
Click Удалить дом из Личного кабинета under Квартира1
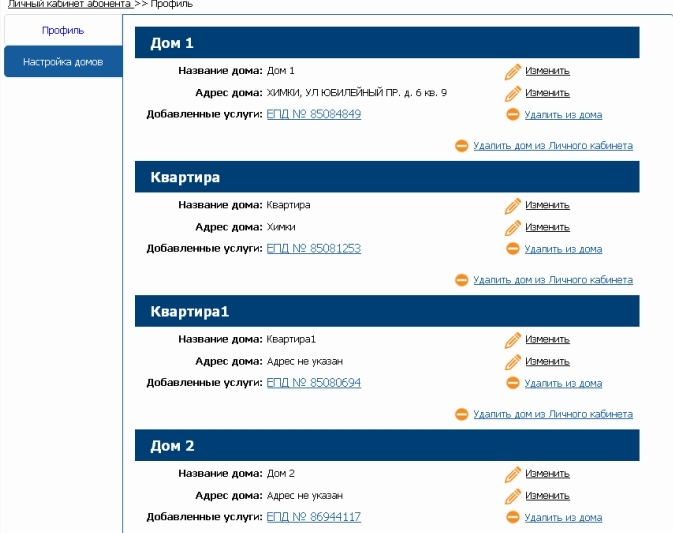(553, 414)
